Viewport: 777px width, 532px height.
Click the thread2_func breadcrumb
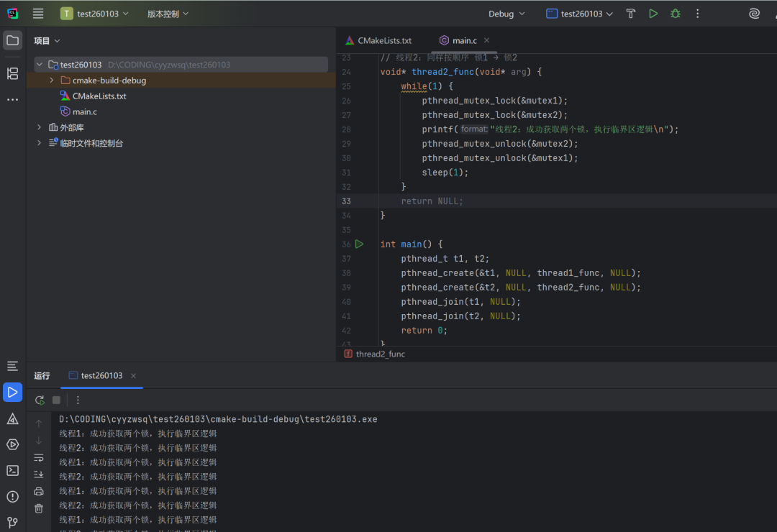(380, 354)
